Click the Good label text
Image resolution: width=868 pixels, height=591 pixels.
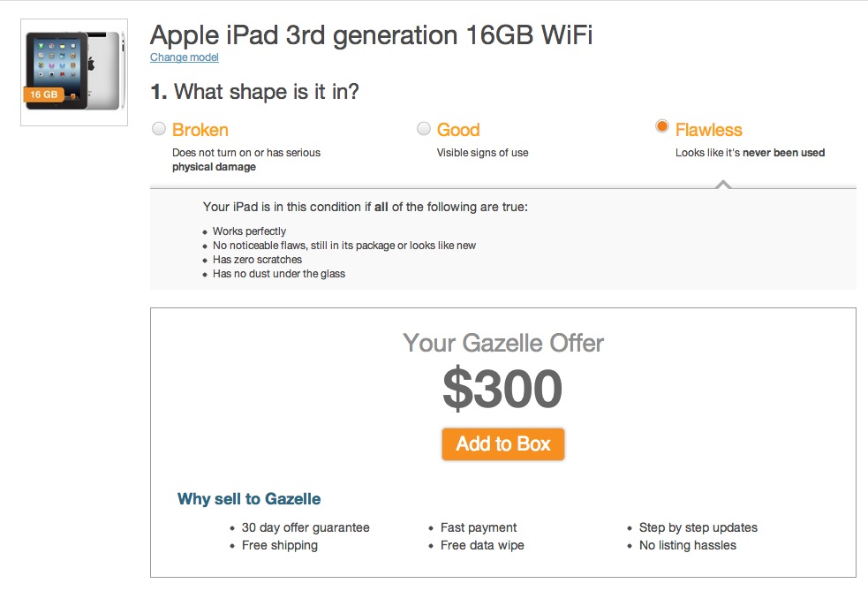(x=458, y=130)
